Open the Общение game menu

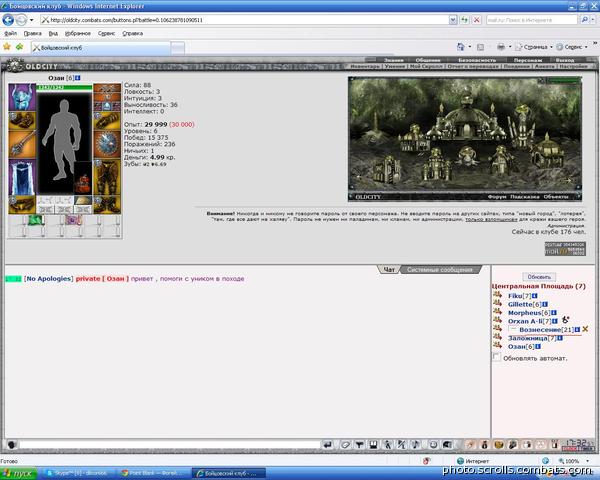point(428,60)
